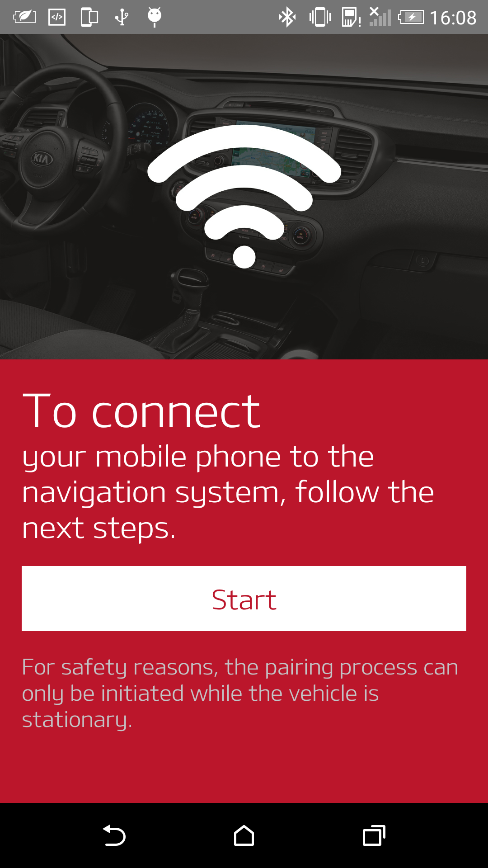Tap the leaf power saver icon
The width and height of the screenshot is (488, 868).
[24, 17]
